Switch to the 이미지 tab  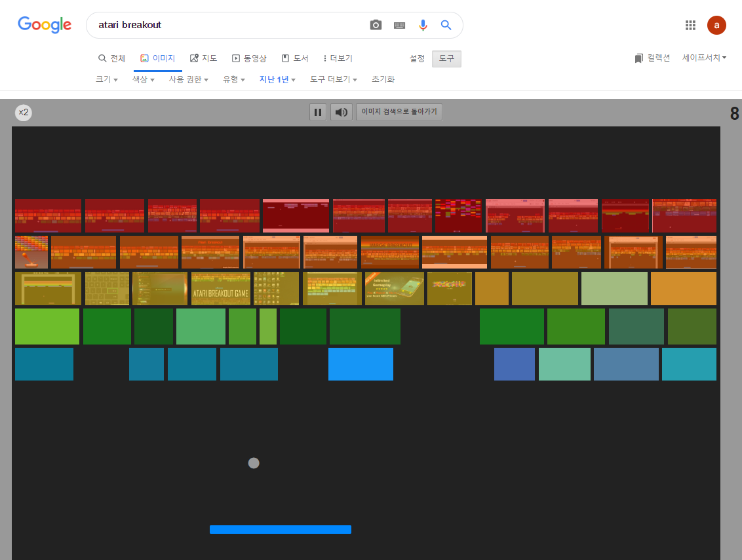pos(157,58)
